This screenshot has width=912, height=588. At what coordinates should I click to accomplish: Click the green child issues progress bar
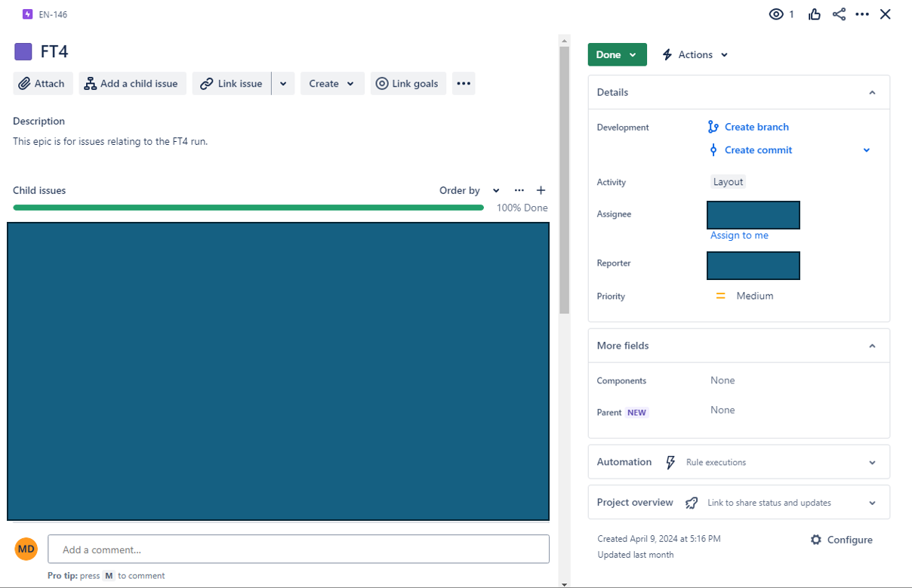click(x=248, y=208)
